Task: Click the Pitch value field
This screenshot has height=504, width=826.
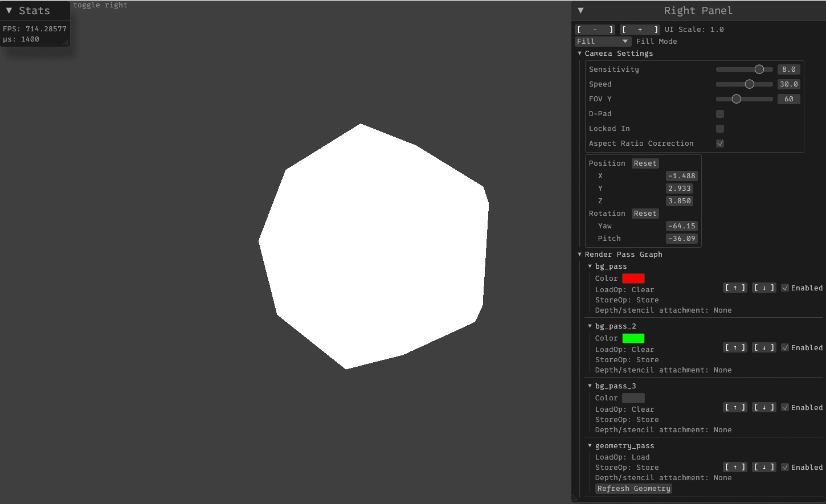Action: point(682,239)
